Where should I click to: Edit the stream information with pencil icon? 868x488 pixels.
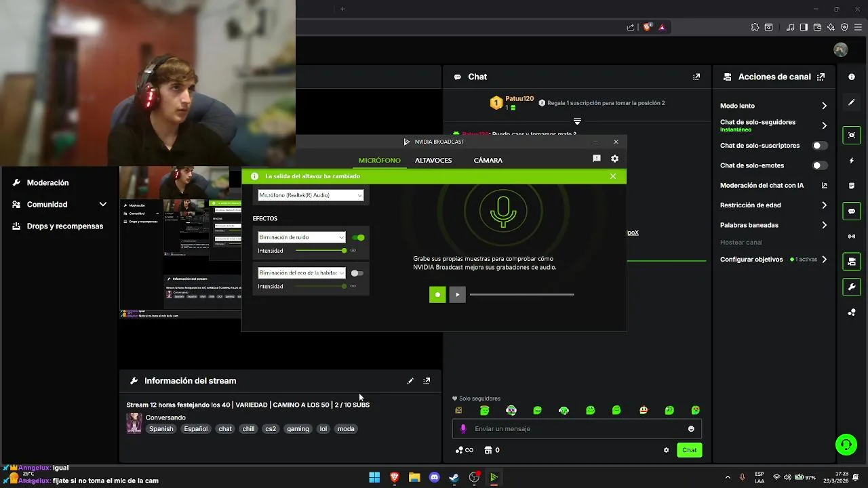[x=410, y=381]
